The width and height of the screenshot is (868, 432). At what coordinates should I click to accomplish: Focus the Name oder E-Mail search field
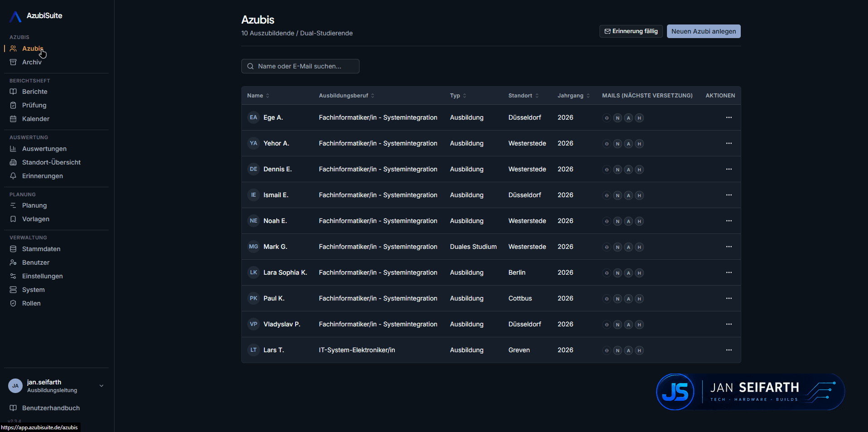coord(300,66)
